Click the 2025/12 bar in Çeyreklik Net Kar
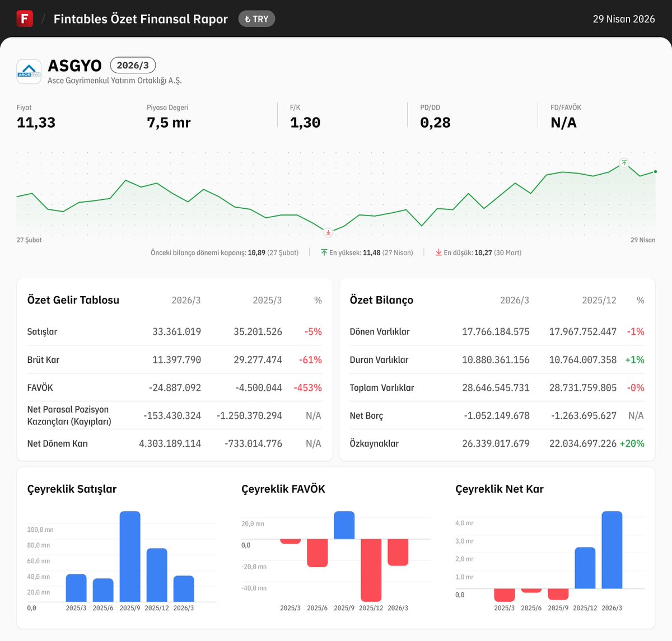 585,568
